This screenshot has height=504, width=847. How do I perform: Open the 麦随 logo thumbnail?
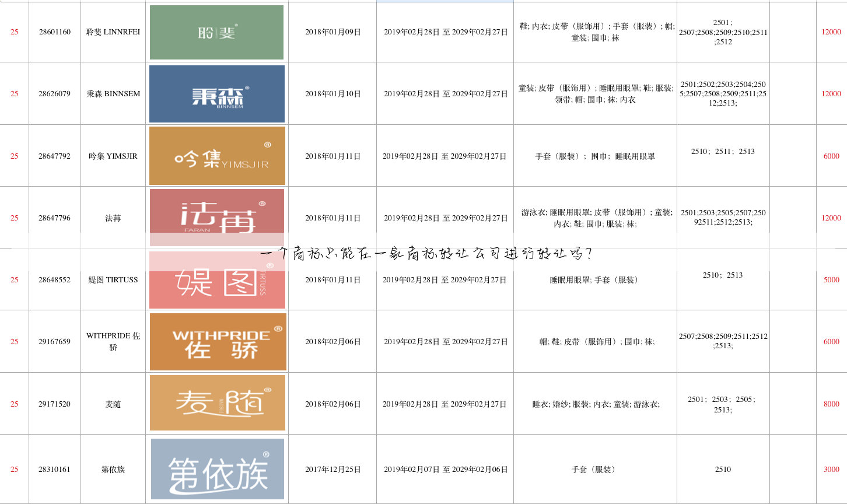(216, 402)
